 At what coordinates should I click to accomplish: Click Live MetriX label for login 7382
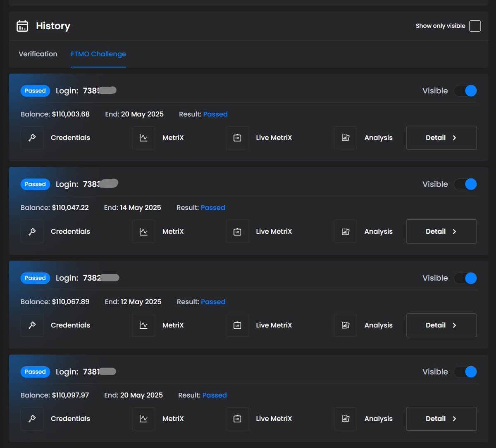[274, 325]
